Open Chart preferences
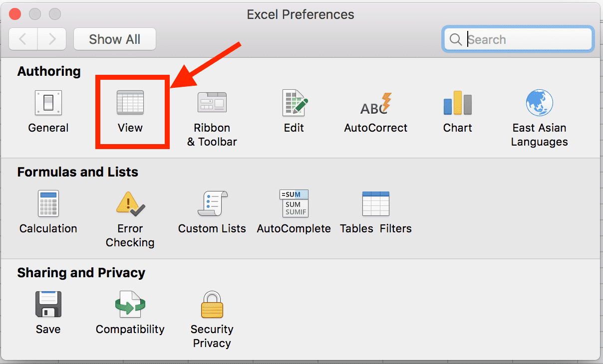The image size is (603, 364). tap(457, 103)
